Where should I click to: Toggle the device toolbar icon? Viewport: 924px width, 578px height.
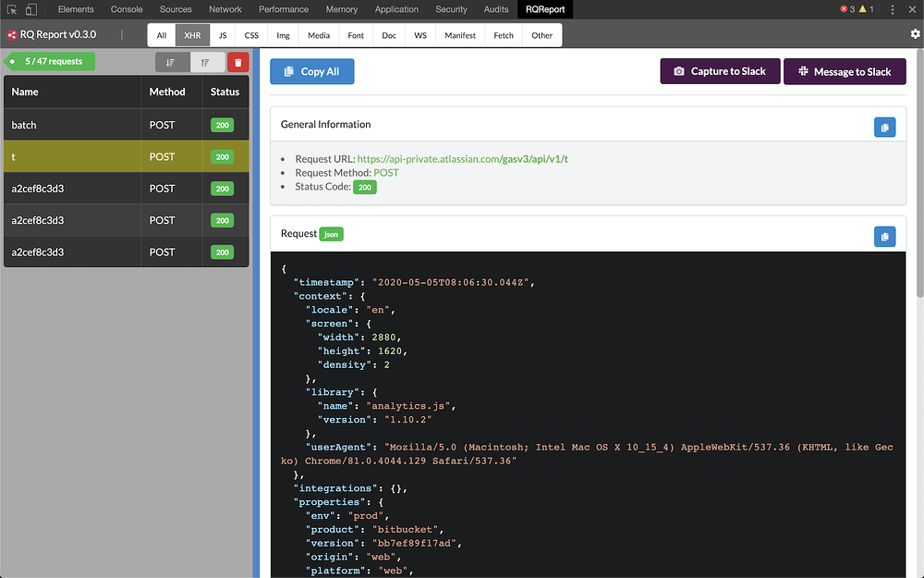[31, 9]
